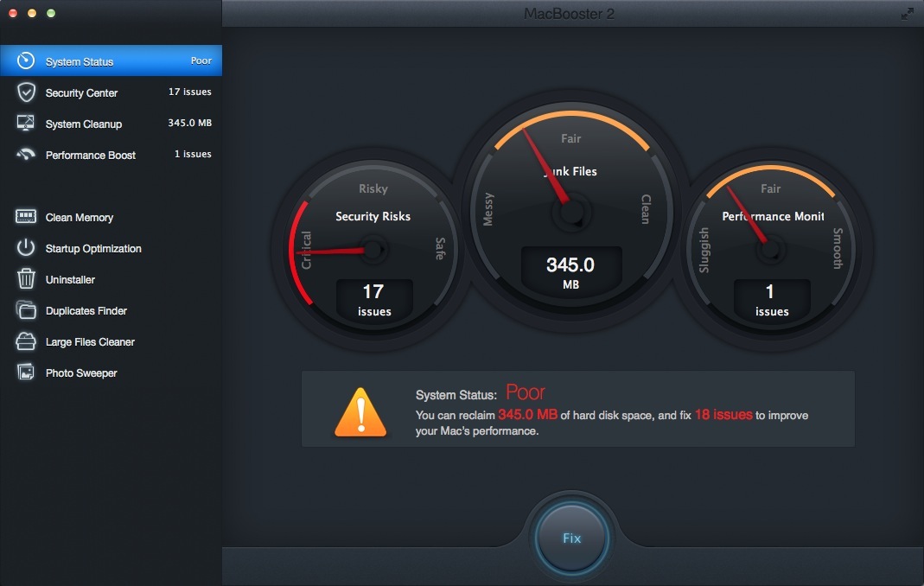Viewport: 924px width, 586px height.
Task: Click the orange warning triangle icon
Action: click(360, 411)
